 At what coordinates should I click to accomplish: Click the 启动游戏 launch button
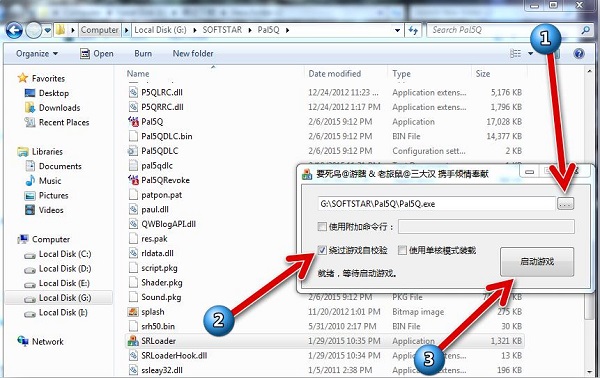537,262
